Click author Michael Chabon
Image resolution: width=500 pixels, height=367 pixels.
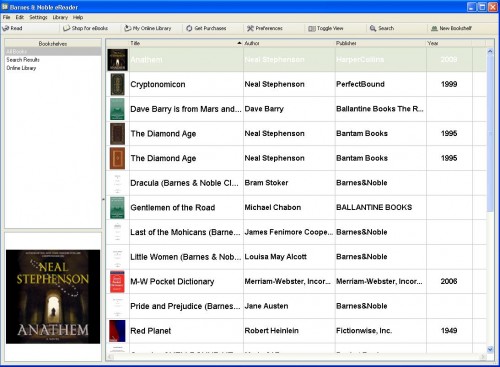coord(273,208)
